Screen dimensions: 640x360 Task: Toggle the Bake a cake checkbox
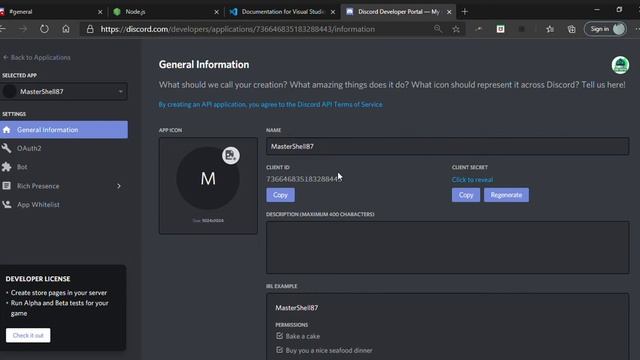coord(280,336)
